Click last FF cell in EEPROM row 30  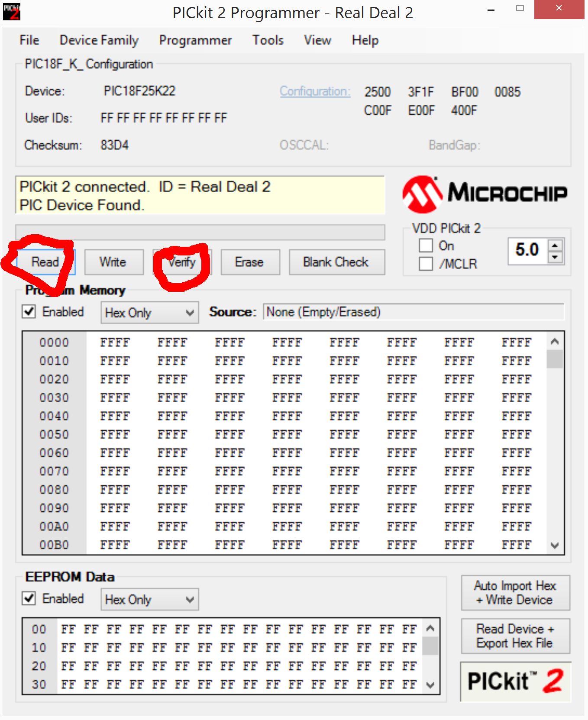click(x=409, y=684)
